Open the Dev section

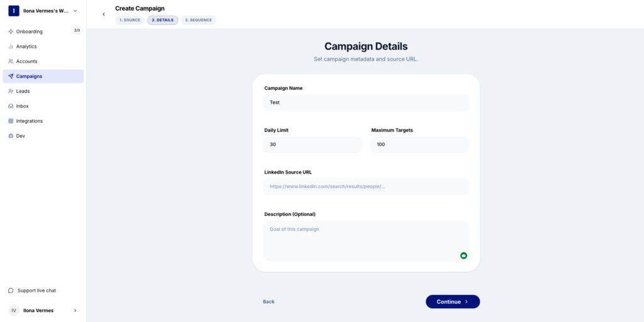[43, 136]
